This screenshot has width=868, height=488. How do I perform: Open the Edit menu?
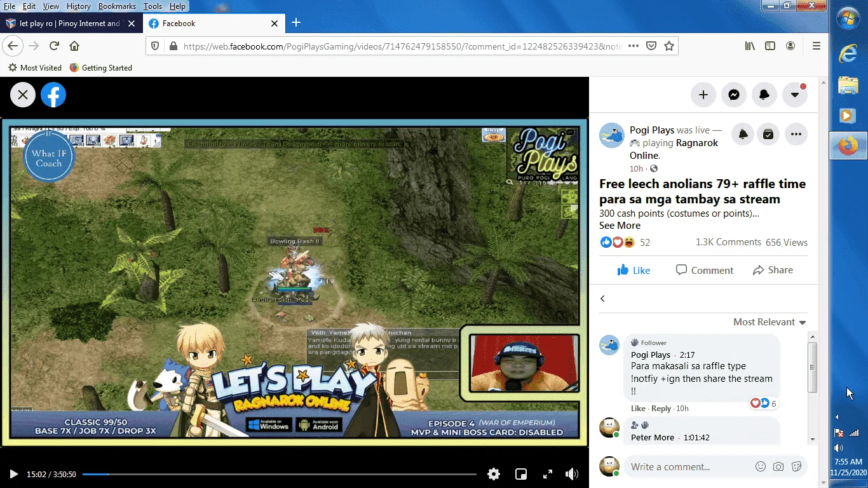[x=29, y=6]
